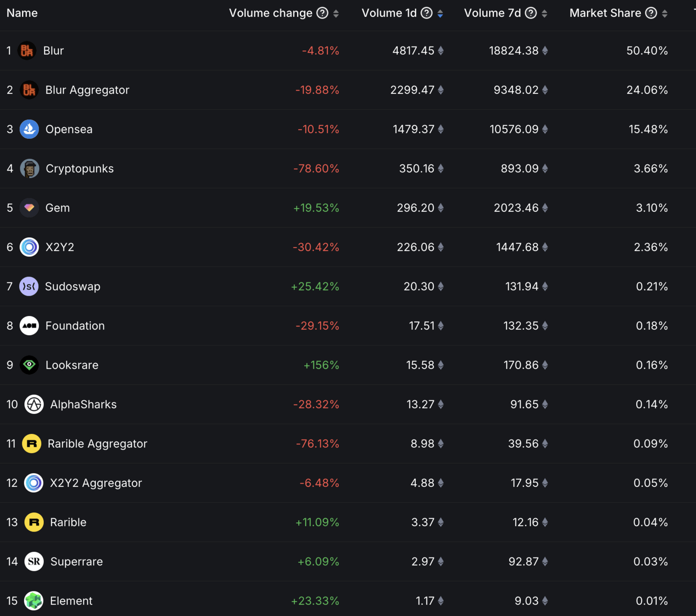Select the +25.42% volume change value
The image size is (696, 616).
[x=315, y=287]
